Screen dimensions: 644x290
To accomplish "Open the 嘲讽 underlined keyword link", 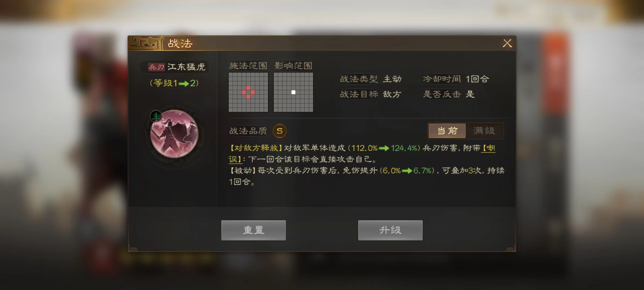I will tap(489, 148).
